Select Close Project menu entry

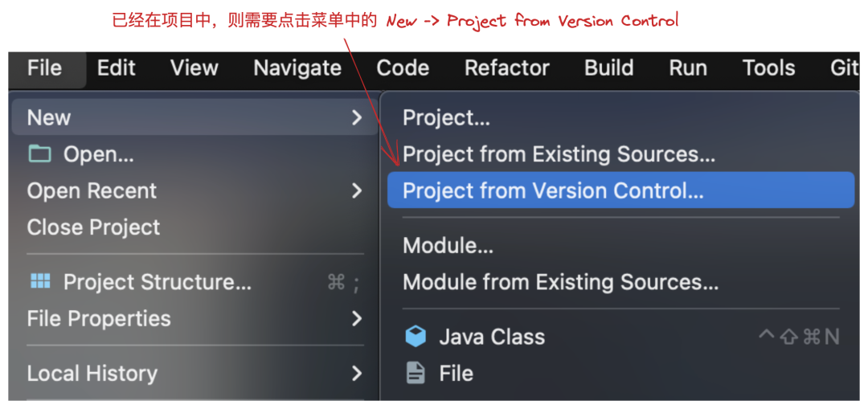93,227
